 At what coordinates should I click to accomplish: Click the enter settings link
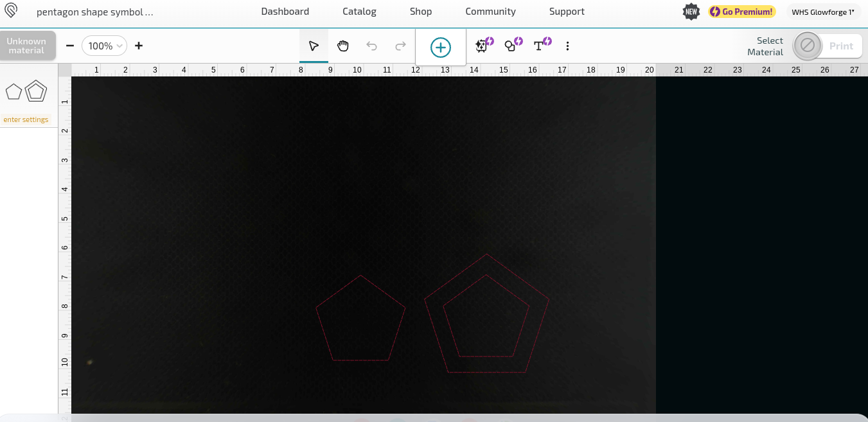pyautogui.click(x=26, y=119)
